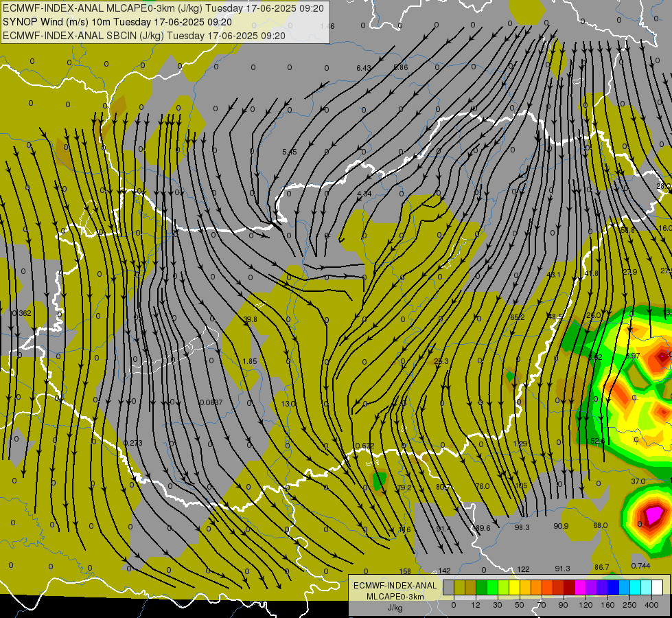Click the map value '5.45'
672x618 pixels.
[x=289, y=152]
